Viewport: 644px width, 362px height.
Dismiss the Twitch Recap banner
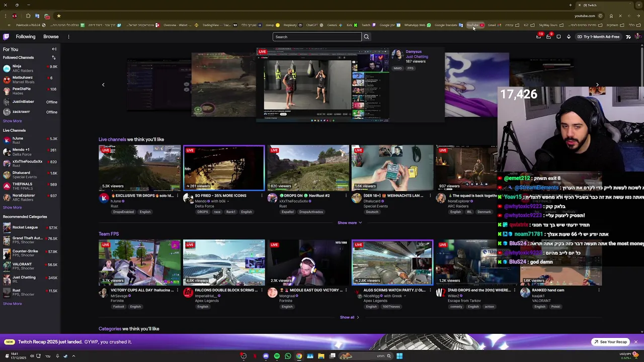coord(635,342)
